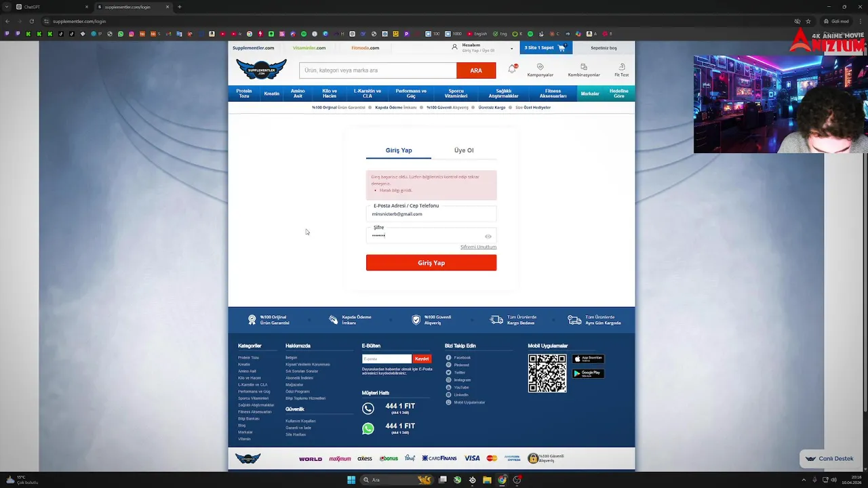
Task: Open footer İletişim link
Action: click(291, 358)
